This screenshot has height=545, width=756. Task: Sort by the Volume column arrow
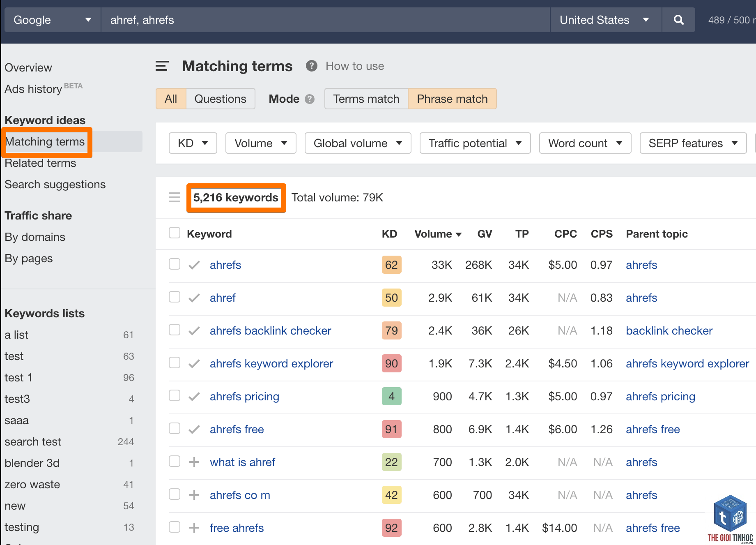tap(459, 234)
